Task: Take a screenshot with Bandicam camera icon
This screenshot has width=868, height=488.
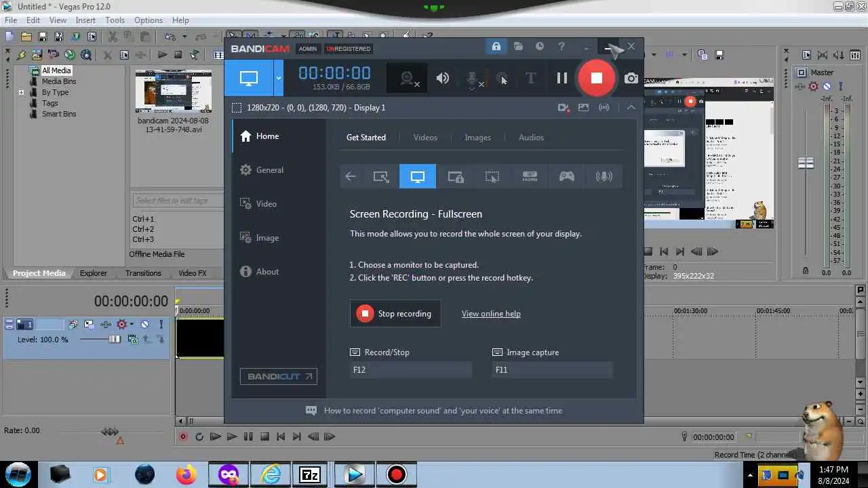Action: 631,78
